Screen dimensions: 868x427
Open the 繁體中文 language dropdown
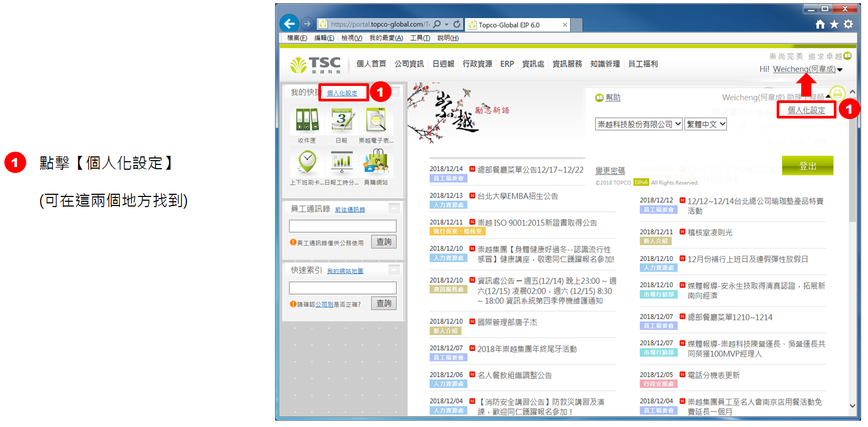tap(706, 124)
